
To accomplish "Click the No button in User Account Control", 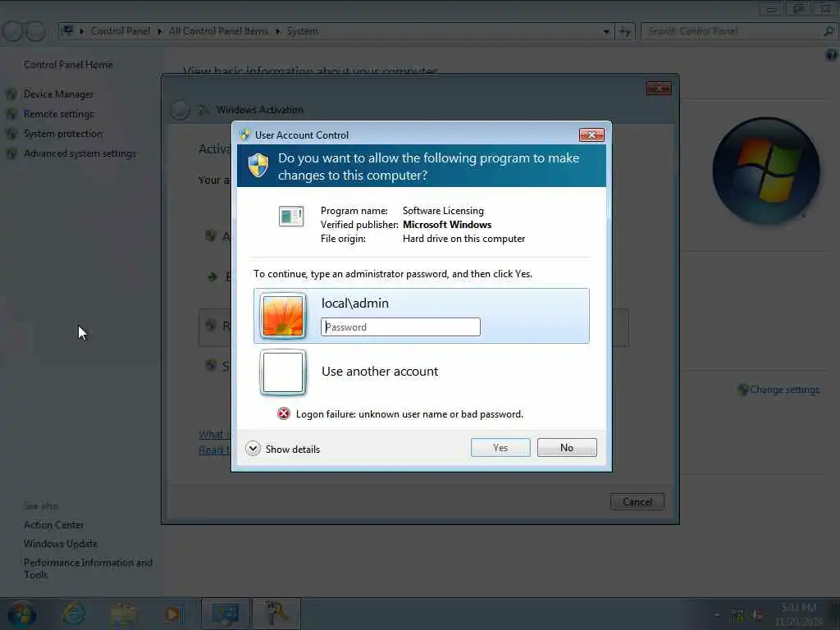I will click(x=566, y=447).
